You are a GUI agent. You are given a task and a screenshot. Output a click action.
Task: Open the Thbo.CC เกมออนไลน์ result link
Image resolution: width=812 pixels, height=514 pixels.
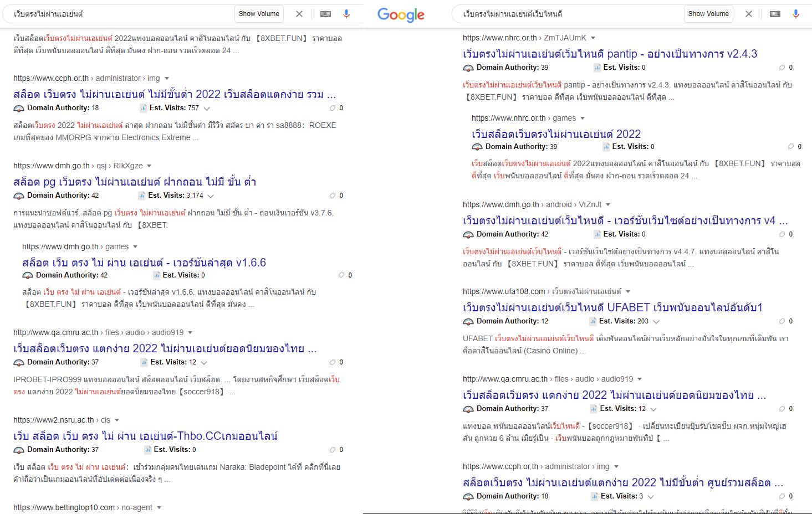[145, 436]
